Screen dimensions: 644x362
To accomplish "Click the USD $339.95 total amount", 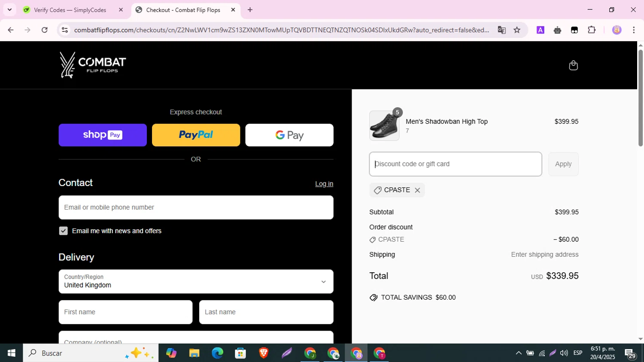I will [555, 276].
